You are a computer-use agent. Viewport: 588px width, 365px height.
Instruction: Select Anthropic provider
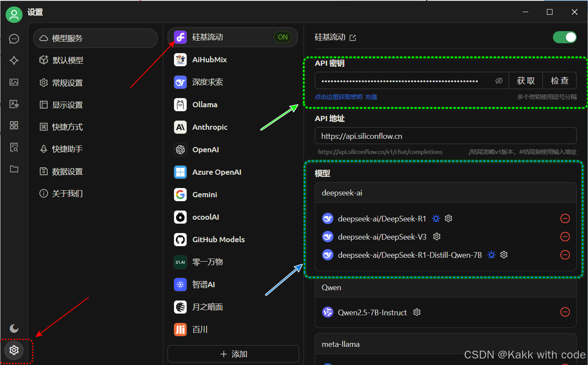pyautogui.click(x=233, y=127)
